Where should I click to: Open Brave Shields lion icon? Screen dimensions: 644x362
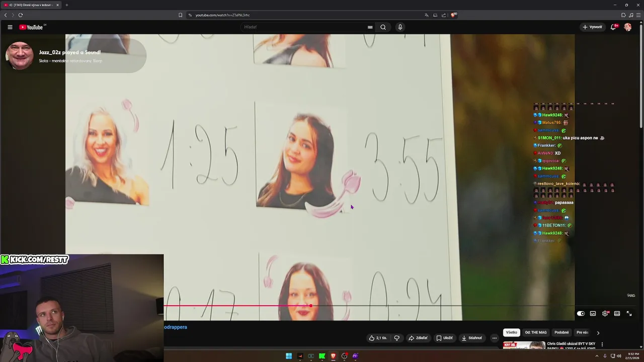453,15
